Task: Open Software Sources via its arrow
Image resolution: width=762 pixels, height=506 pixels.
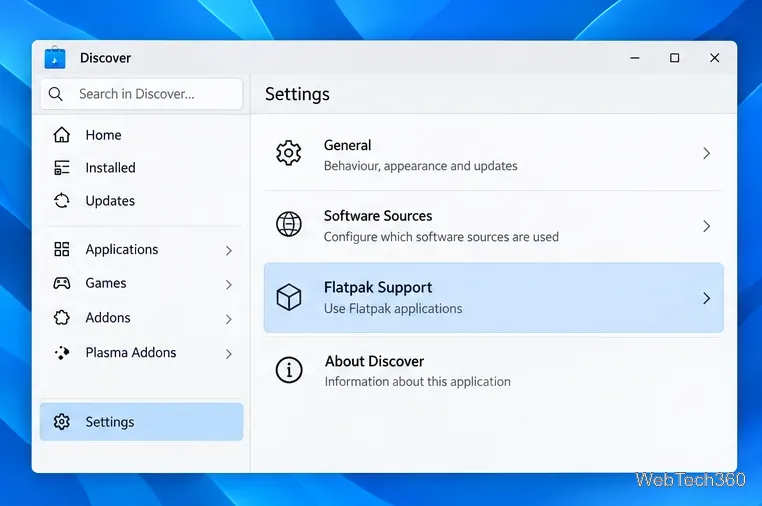Action: pos(707,226)
